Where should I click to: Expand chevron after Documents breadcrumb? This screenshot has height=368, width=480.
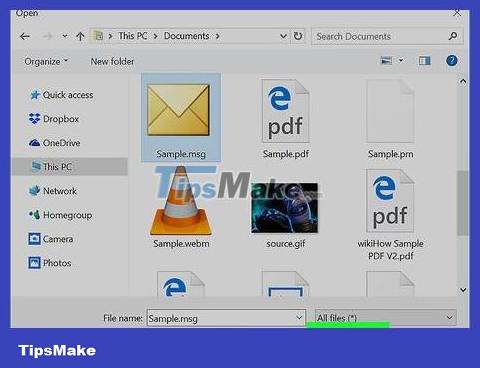[x=218, y=36]
